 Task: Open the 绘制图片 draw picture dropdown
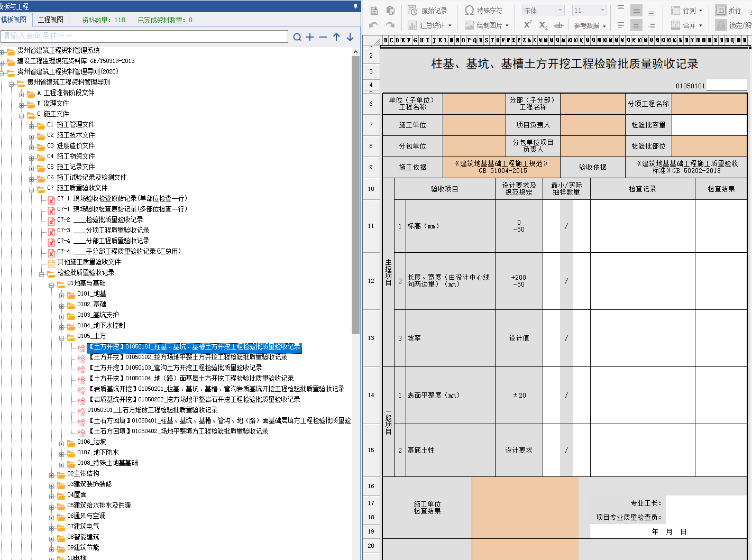click(487, 25)
